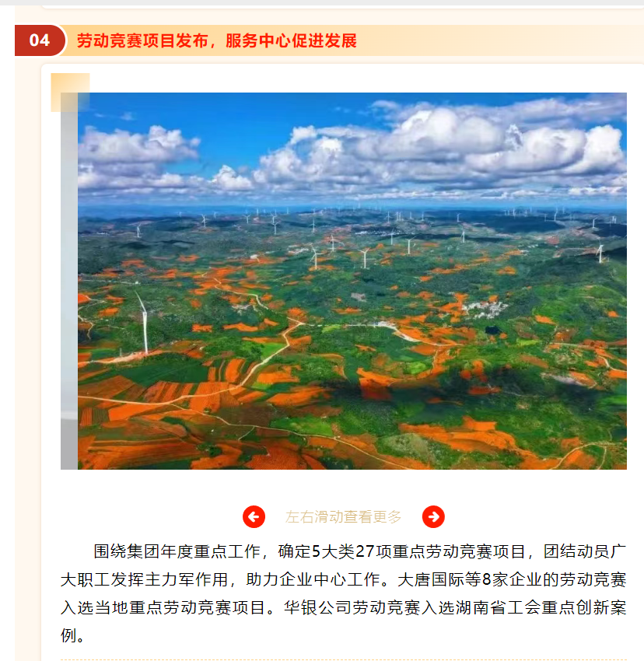This screenshot has width=644, height=661.
Task: Click the text 大唐国际等8家企业
Action: click(470, 579)
